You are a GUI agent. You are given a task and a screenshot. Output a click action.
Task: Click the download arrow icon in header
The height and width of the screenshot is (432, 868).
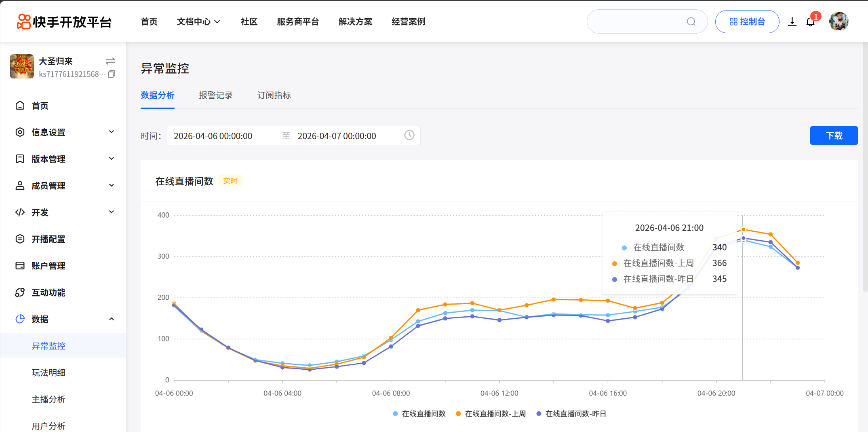point(792,22)
